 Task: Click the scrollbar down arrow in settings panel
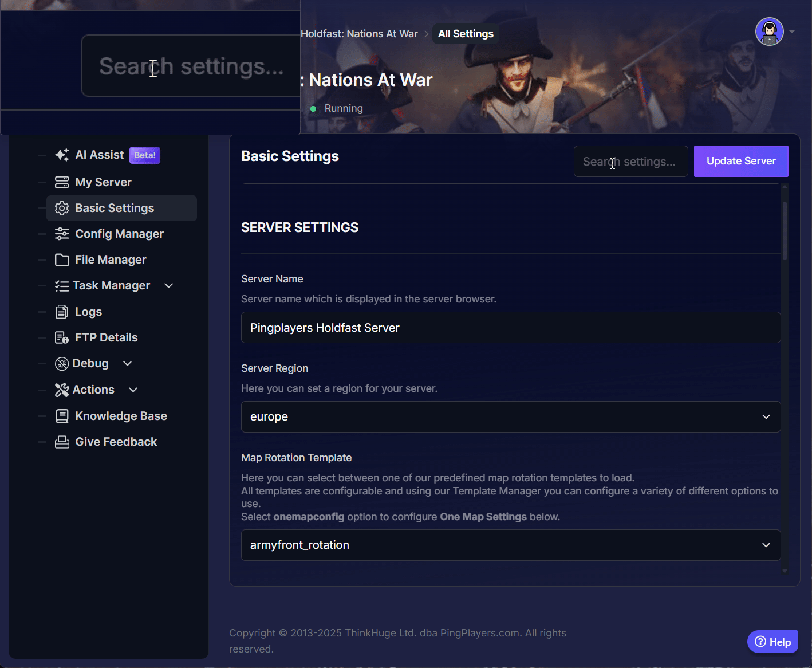coord(785,571)
